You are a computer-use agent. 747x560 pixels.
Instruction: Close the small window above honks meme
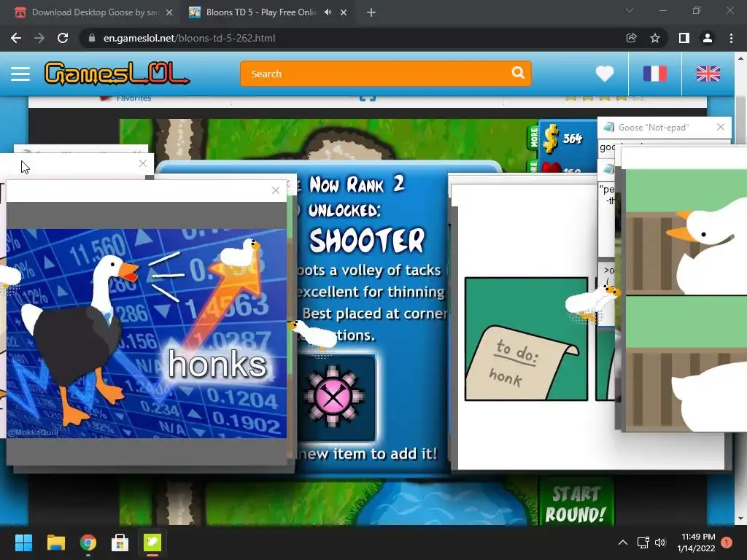pyautogui.click(x=142, y=163)
